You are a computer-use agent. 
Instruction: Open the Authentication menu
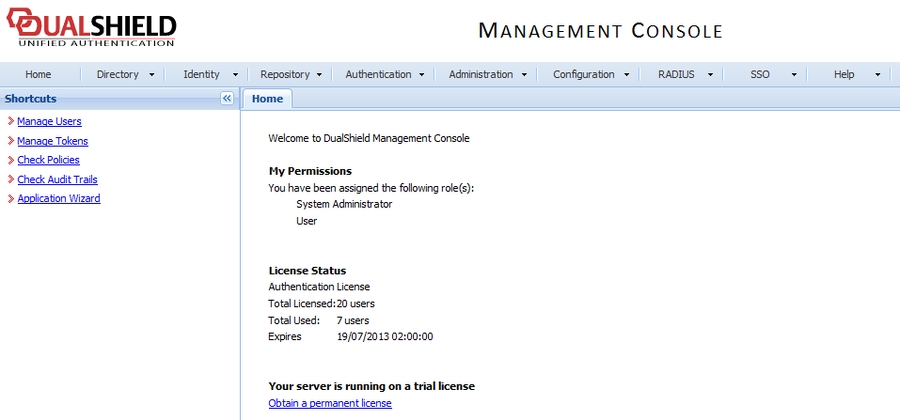(385, 74)
